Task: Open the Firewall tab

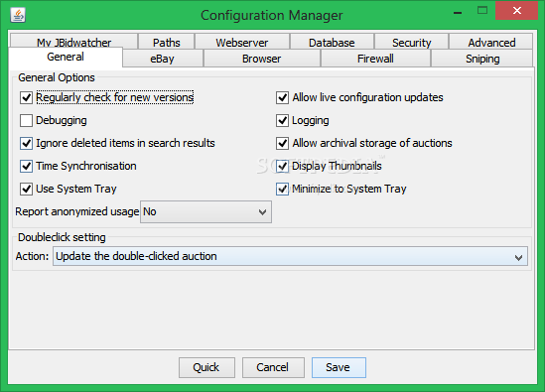Action: pyautogui.click(x=375, y=58)
